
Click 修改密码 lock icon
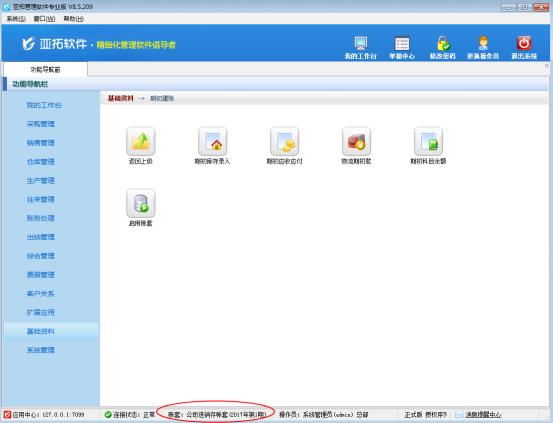443,48
